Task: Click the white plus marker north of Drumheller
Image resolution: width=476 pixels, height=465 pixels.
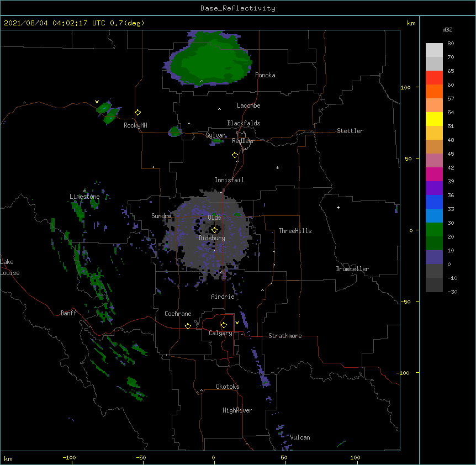Action: (x=338, y=207)
